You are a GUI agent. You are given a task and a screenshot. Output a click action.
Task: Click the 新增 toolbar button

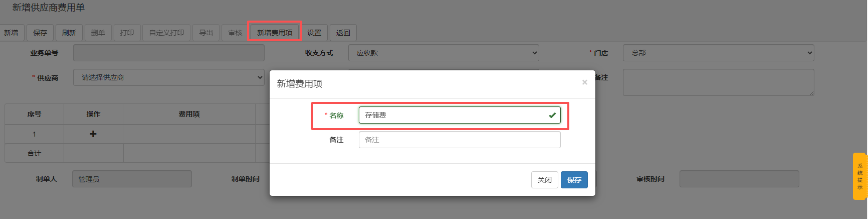[11, 33]
